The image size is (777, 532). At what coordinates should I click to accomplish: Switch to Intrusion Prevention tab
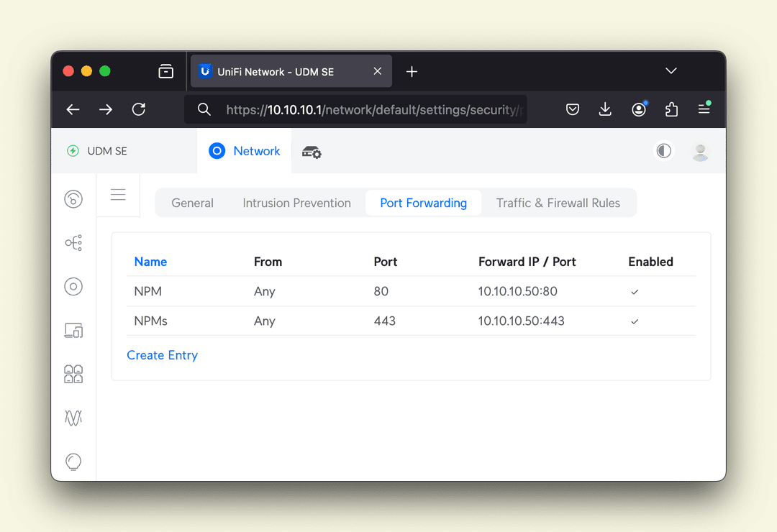click(297, 203)
